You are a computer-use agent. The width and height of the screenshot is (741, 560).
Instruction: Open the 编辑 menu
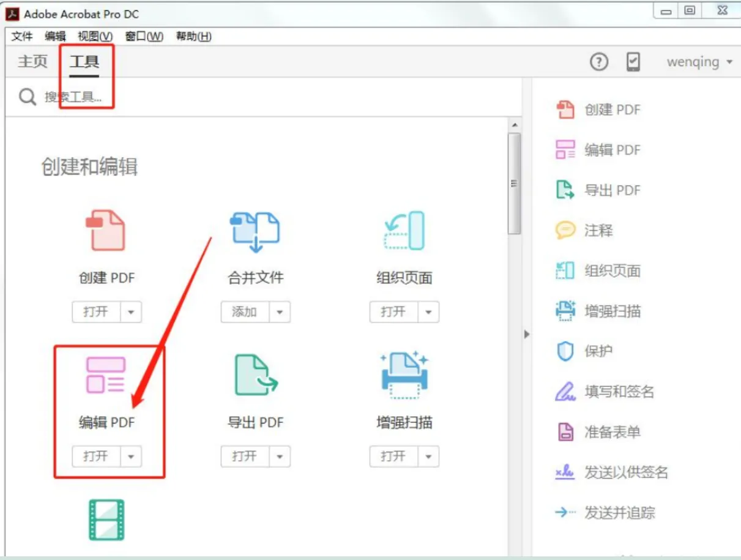click(x=55, y=37)
